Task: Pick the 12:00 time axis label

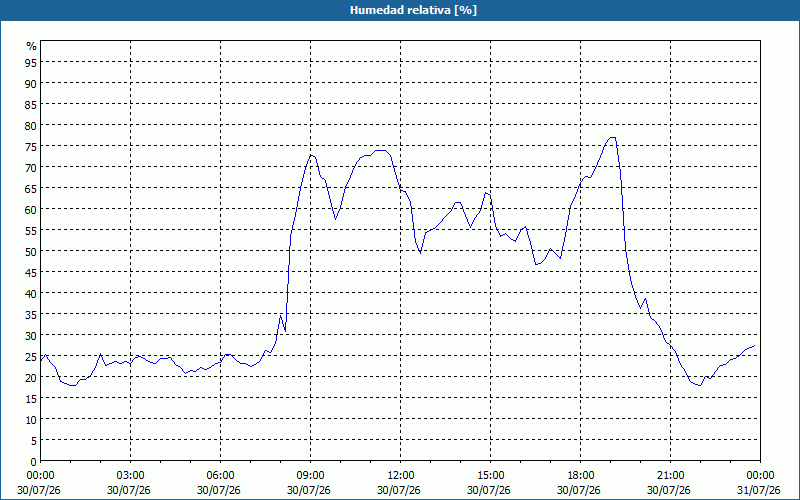Action: point(400,476)
